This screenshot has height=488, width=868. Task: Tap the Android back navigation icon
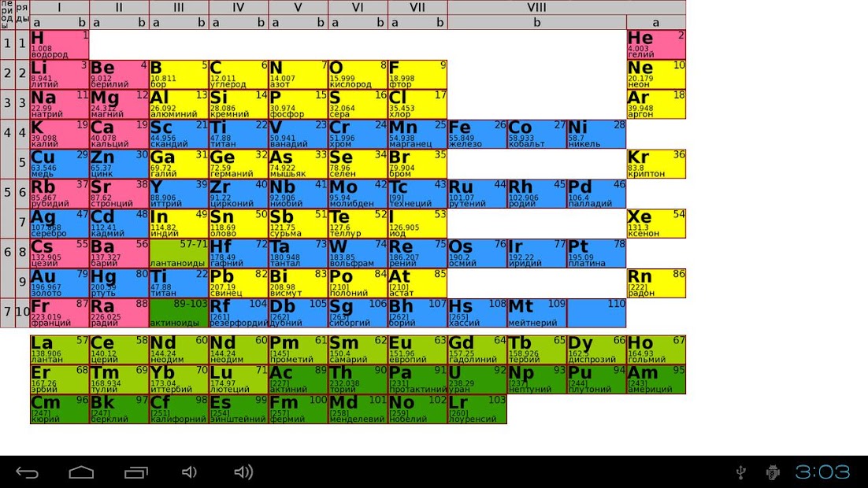coord(27,472)
